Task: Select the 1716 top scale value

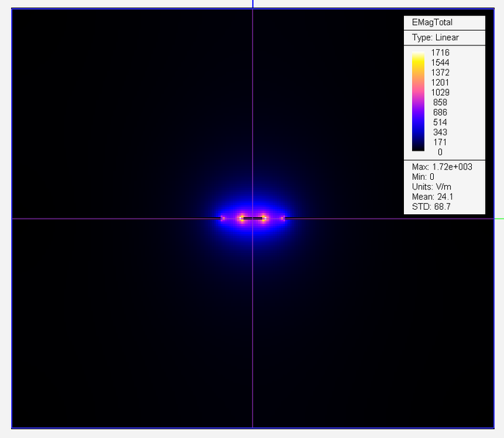Action: (x=440, y=53)
